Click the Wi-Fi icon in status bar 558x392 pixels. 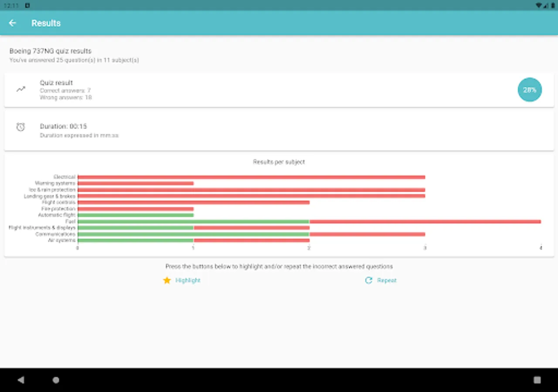pos(539,5)
